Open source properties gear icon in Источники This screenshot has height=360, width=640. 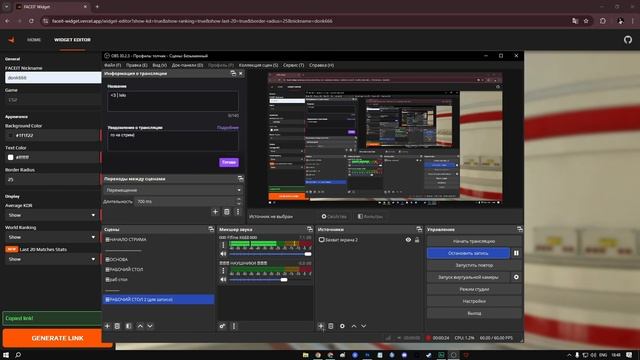342,326
